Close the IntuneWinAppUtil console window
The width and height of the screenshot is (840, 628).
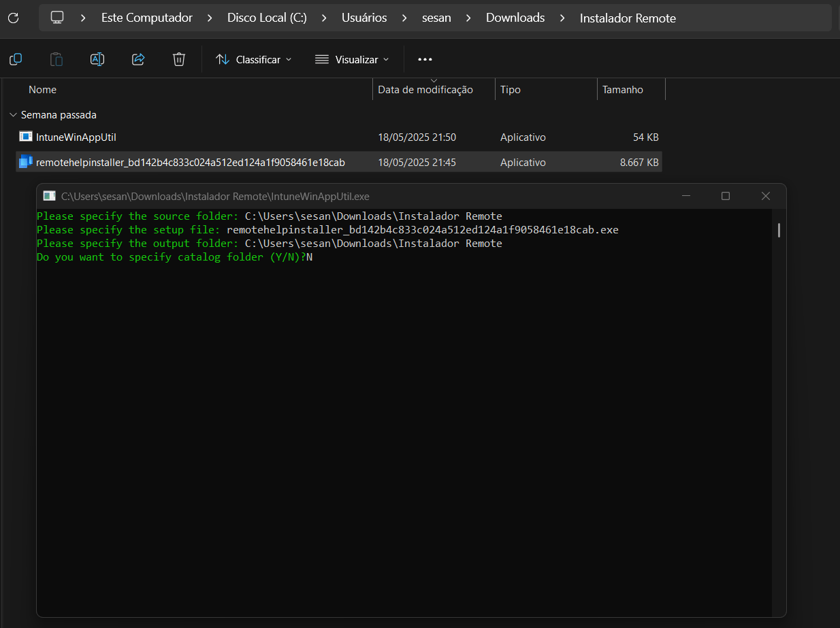point(766,196)
